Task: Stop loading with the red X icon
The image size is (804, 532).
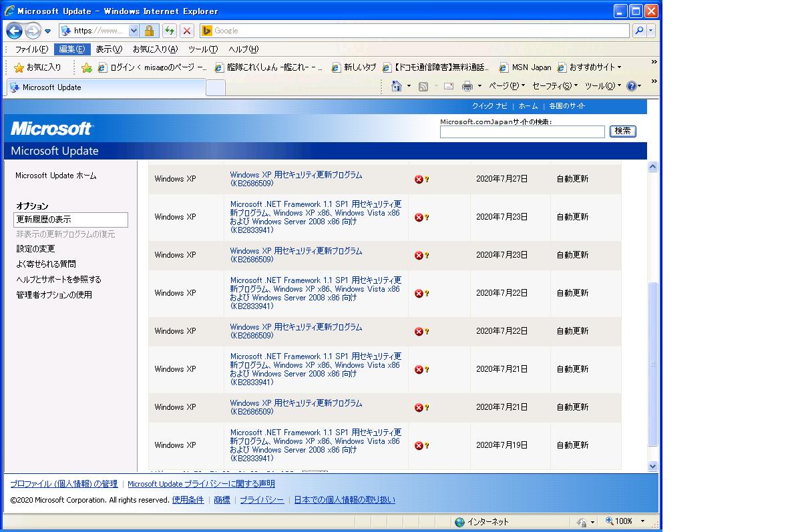Action: (x=187, y=31)
